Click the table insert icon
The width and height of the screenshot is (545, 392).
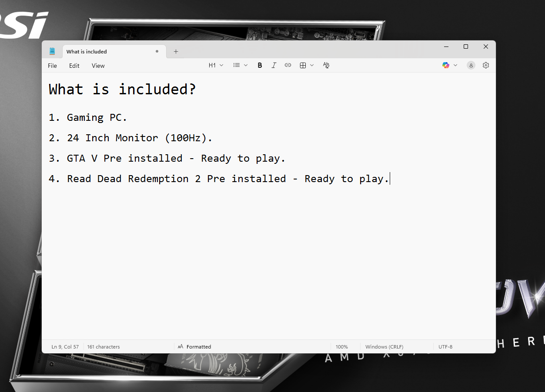coord(303,65)
